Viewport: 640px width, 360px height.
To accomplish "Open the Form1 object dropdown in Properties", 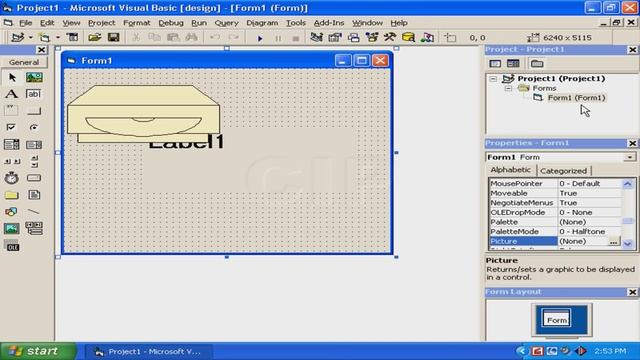I will tap(630, 157).
